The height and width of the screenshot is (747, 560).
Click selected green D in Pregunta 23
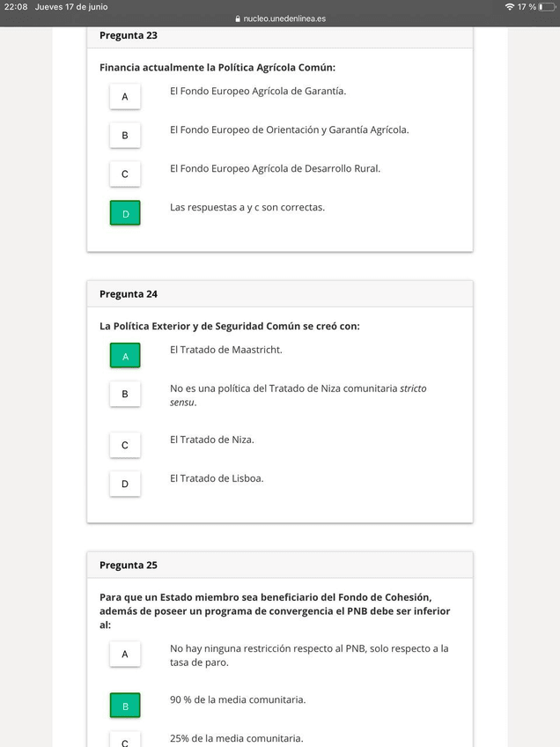coord(125,213)
